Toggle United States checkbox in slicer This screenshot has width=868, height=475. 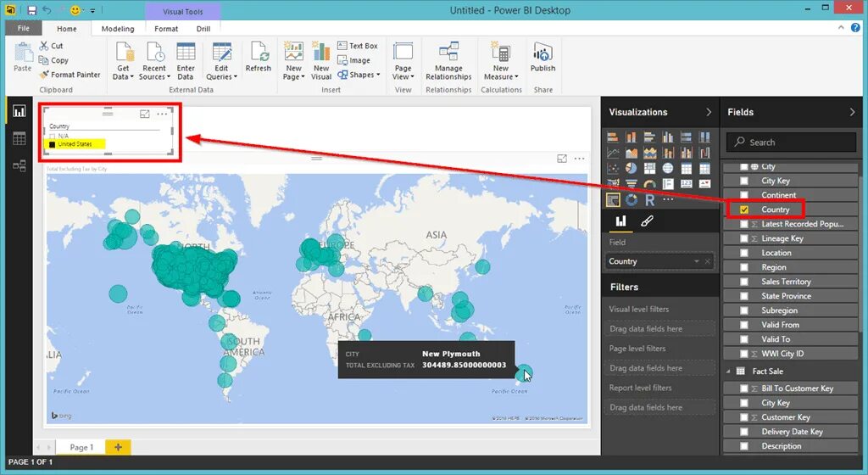(x=53, y=144)
